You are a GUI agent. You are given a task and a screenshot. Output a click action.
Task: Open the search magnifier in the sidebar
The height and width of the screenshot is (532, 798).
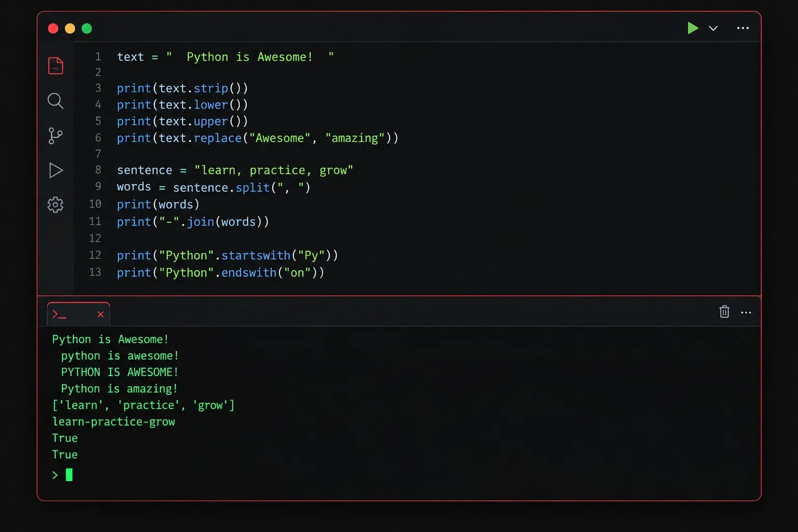[x=56, y=101]
